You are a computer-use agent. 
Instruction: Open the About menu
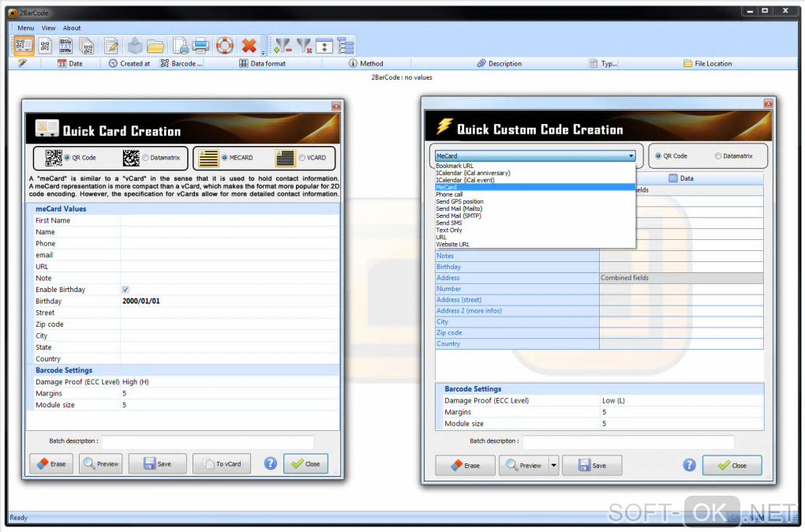pos(72,28)
